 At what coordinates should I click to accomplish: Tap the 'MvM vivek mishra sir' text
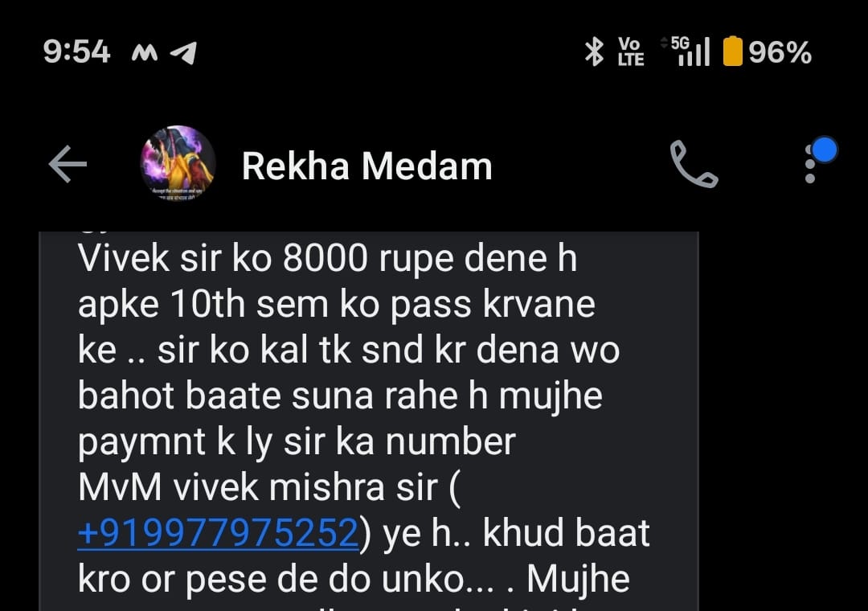259,487
